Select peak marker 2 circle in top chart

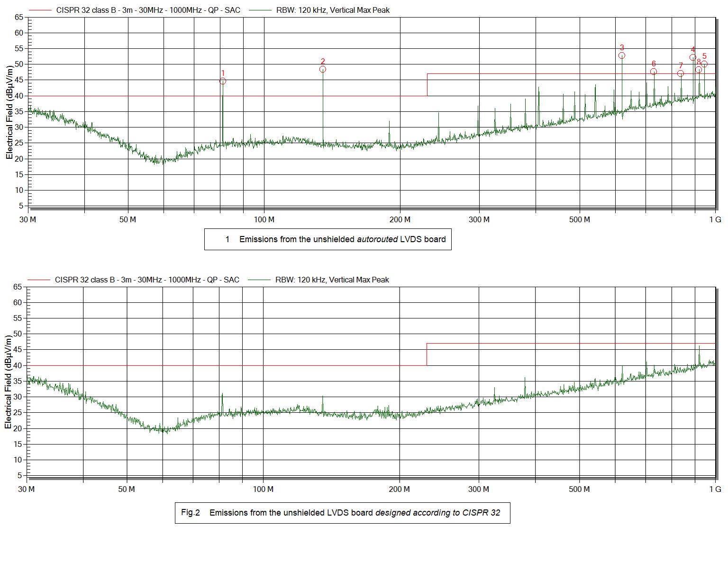323,69
